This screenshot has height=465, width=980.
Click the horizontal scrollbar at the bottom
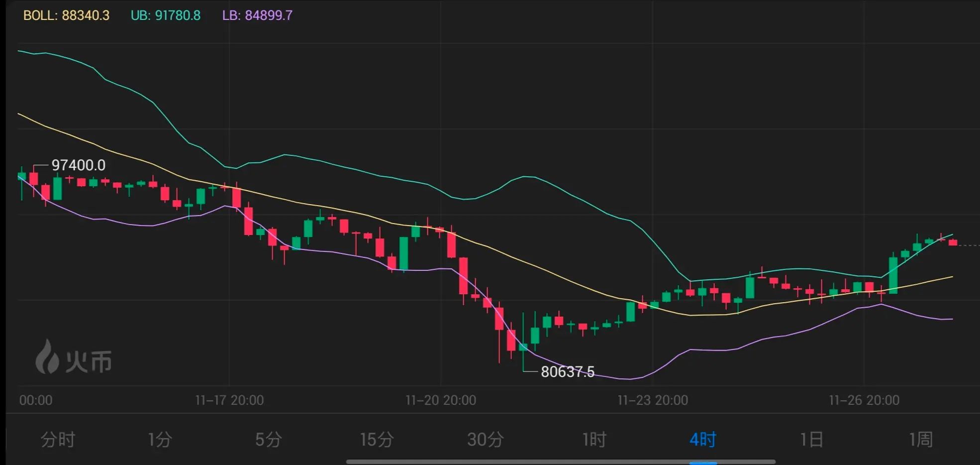[x=561, y=462]
